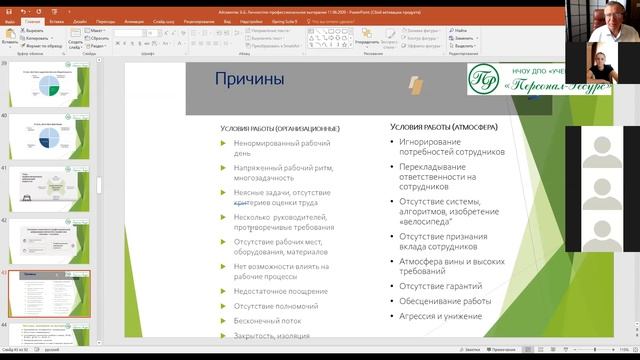Switch to Slide Sorter view icon
This screenshot has width=640, height=360.
[541, 350]
